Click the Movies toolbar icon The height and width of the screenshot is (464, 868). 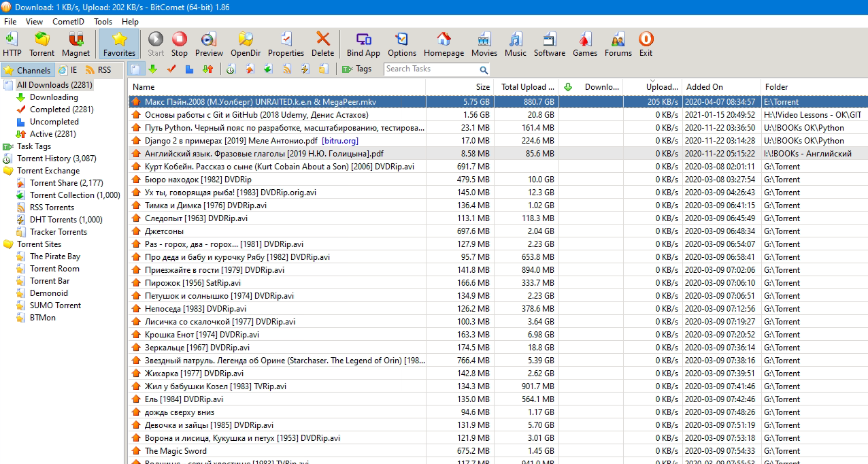pos(484,44)
